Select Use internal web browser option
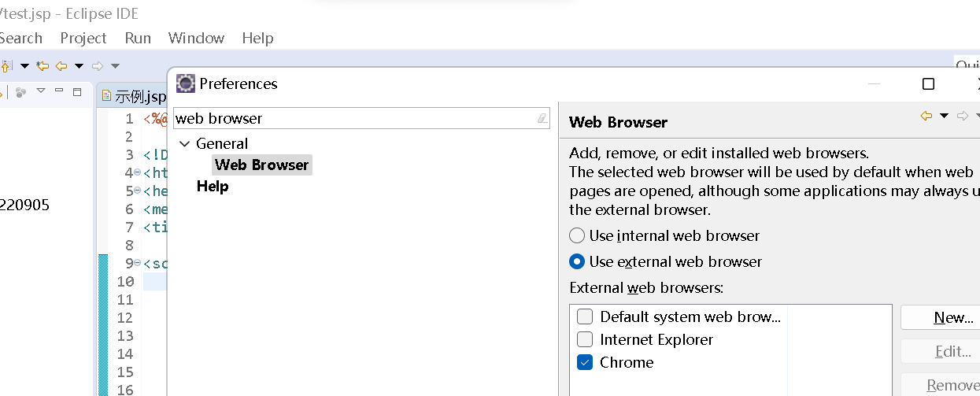Image resolution: width=980 pixels, height=396 pixels. click(577, 235)
